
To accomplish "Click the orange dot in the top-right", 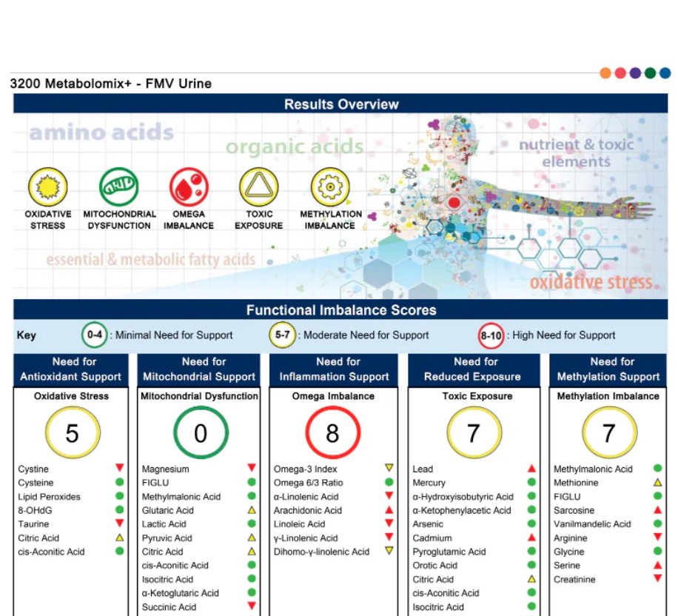I will coord(605,73).
